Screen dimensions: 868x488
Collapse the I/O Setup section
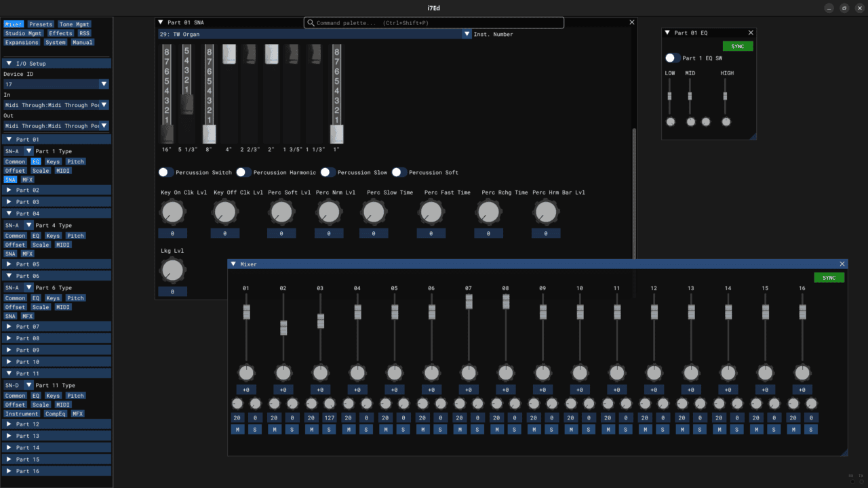coord(57,64)
